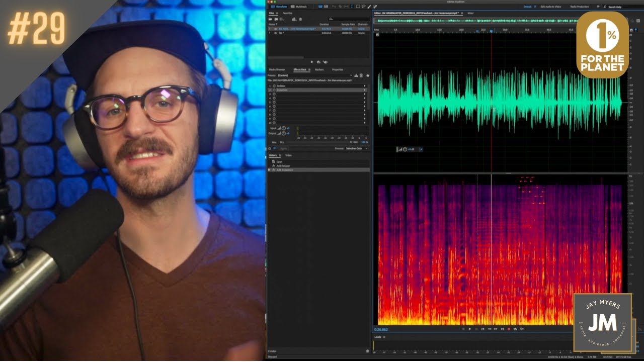Switch to the Markers tab

pos(319,69)
